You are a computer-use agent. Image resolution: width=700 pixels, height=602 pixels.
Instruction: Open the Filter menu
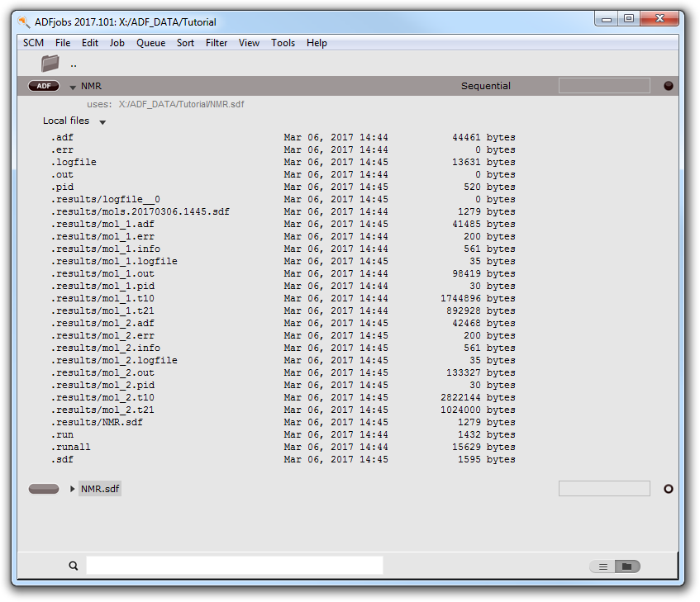point(217,43)
